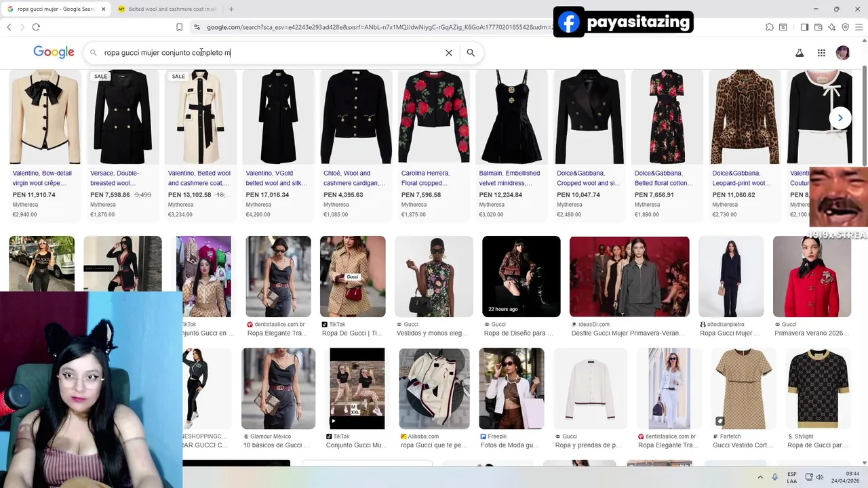Open the ottodisanpietro Ropa Gucci Mujer image
The width and height of the screenshot is (868, 488).
(x=731, y=277)
